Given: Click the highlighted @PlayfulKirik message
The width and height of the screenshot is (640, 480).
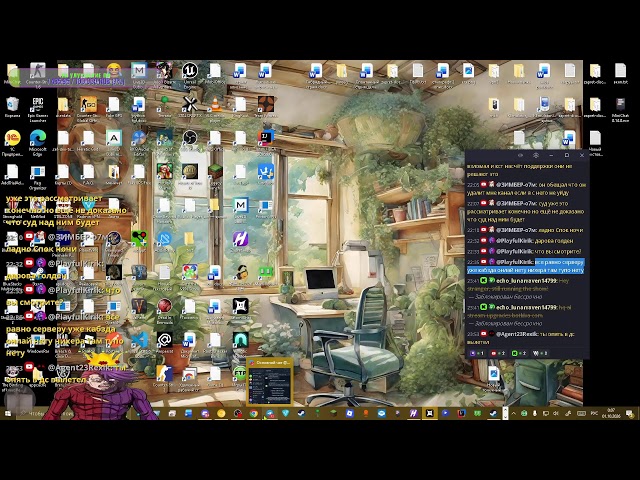Looking at the screenshot, I should point(527,266).
